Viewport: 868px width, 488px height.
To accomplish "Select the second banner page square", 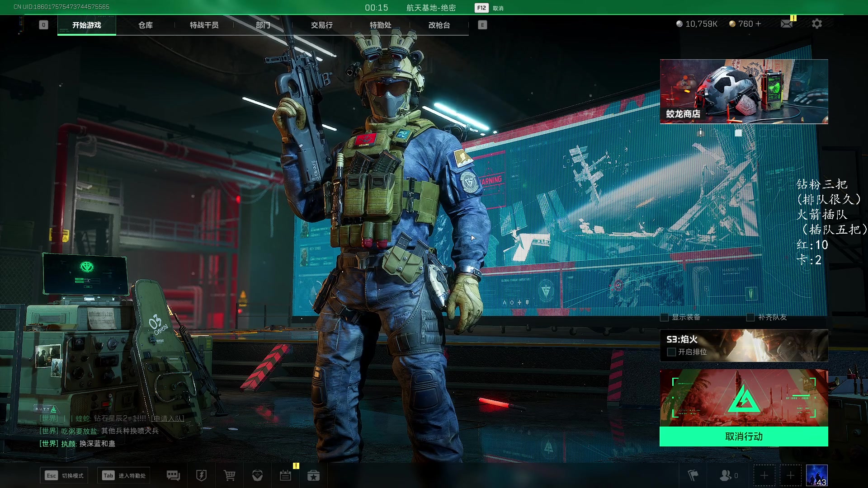I will tap(738, 133).
